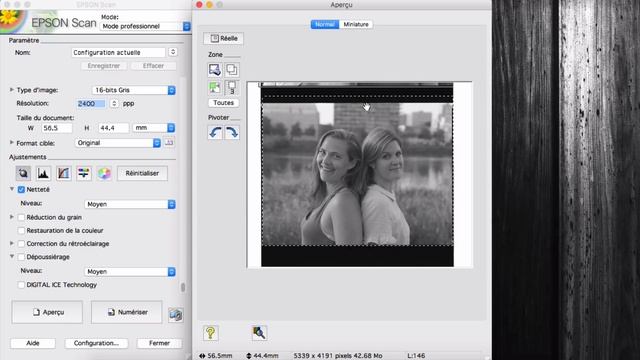Click the Aperçu preview button
640x360 pixels.
pos(47,312)
